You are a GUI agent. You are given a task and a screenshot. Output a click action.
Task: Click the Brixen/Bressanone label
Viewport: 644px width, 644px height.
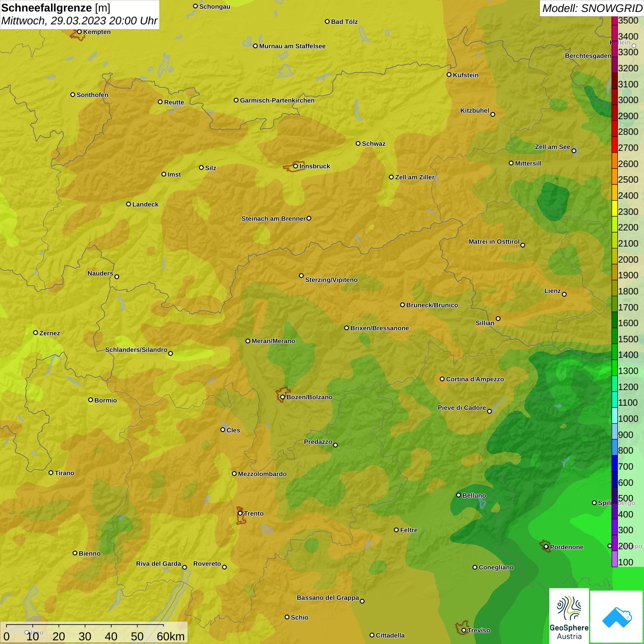pyautogui.click(x=379, y=328)
